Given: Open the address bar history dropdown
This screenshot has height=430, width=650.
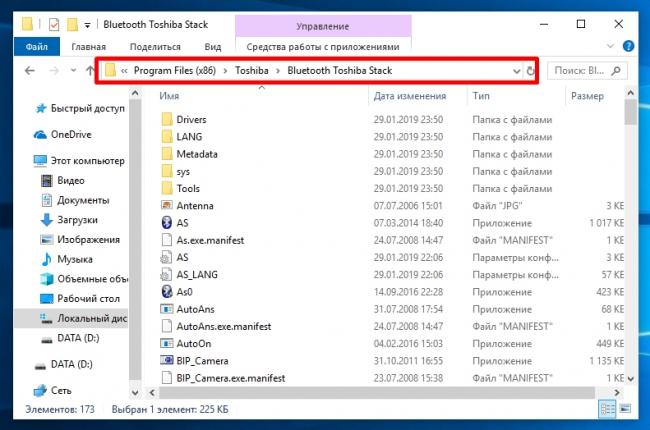Looking at the screenshot, I should click(x=514, y=71).
